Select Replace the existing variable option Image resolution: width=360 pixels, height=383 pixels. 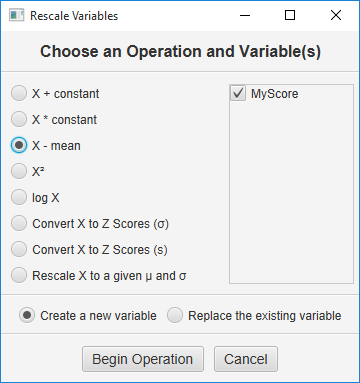pyautogui.click(x=175, y=315)
